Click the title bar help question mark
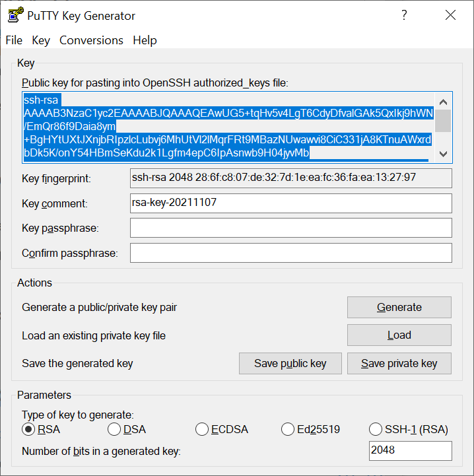Viewport: 474px width, 476px height. [404, 15]
